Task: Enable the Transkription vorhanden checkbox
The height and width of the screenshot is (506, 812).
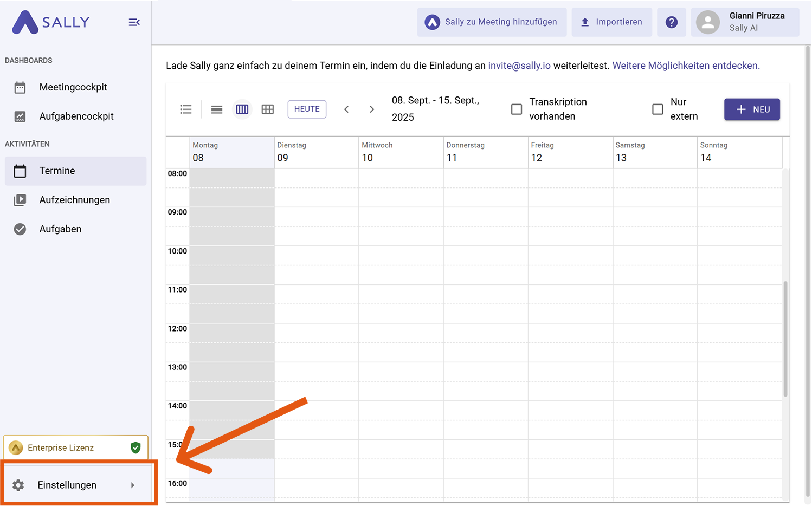Action: tap(517, 109)
